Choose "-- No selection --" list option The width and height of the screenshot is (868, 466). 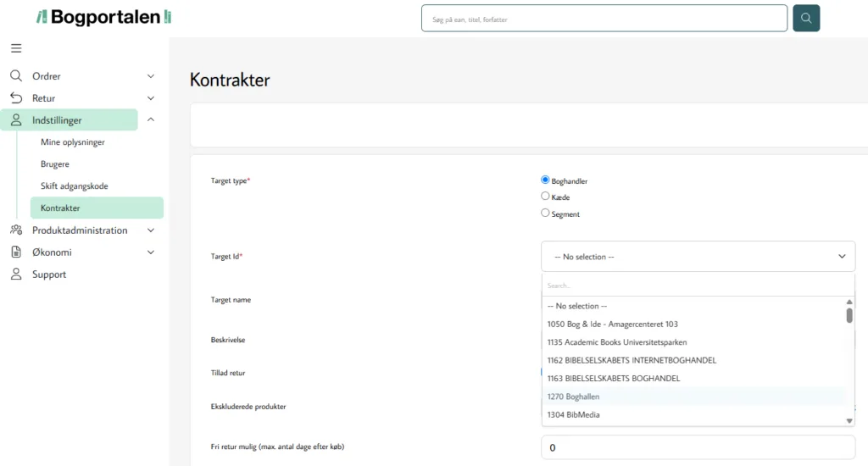[x=694, y=306]
